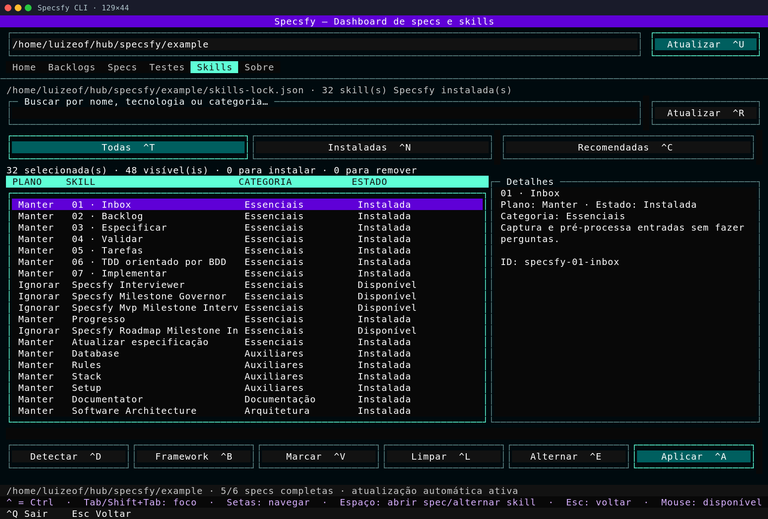Select the Specsfy Mvp Milestone Interv row
This screenshot has width=768, height=519.
click(x=247, y=307)
